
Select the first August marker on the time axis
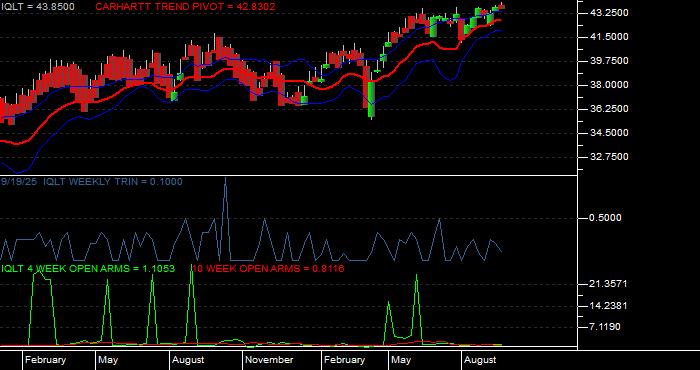pos(188,360)
